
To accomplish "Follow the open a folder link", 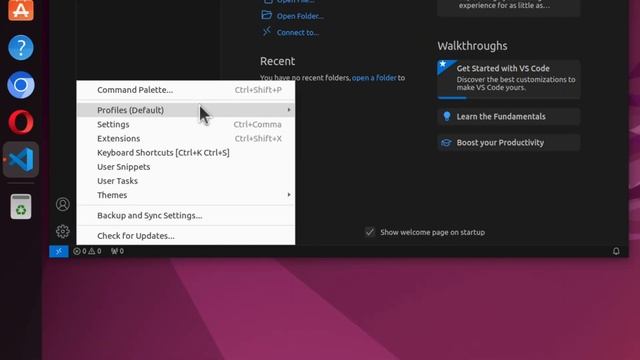I will coord(374,78).
